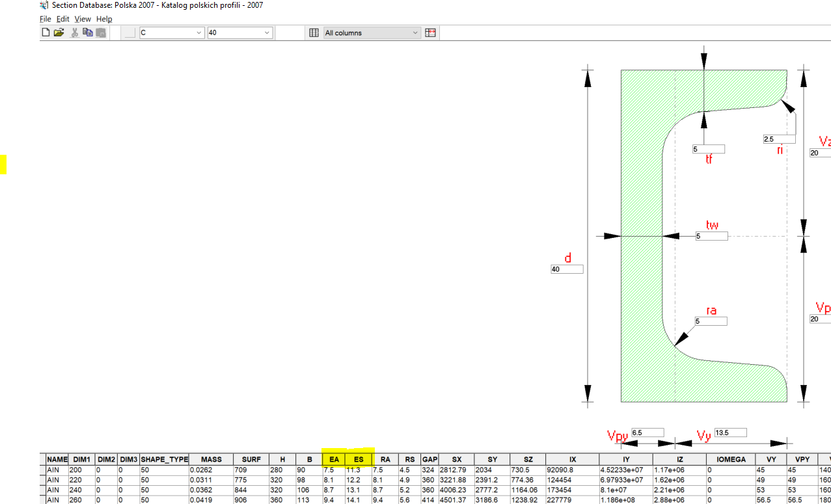Click the SURF cell 844
The image size is (831, 504).
251,489
